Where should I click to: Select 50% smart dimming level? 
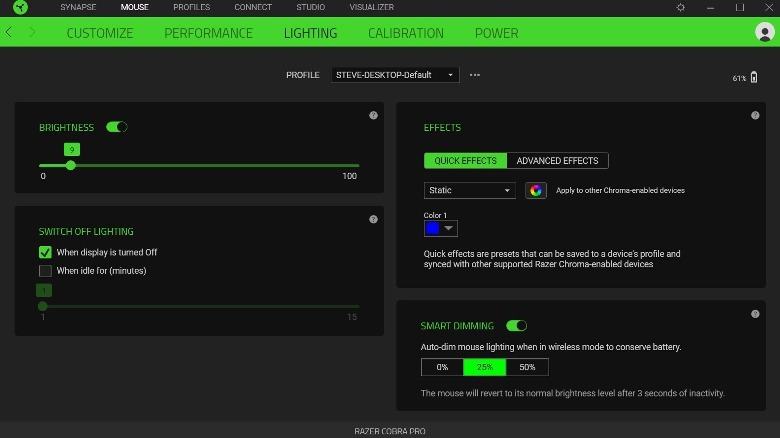527,367
